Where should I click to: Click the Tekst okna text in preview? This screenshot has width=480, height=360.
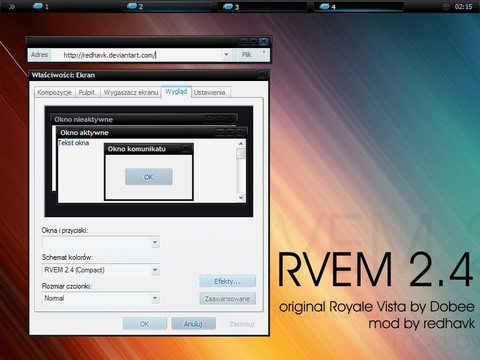point(74,143)
